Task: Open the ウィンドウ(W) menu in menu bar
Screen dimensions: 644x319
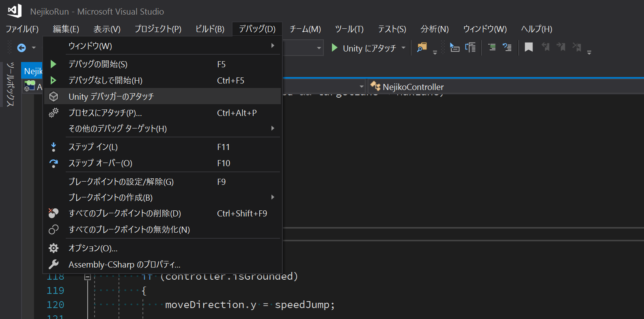Action: (x=485, y=29)
